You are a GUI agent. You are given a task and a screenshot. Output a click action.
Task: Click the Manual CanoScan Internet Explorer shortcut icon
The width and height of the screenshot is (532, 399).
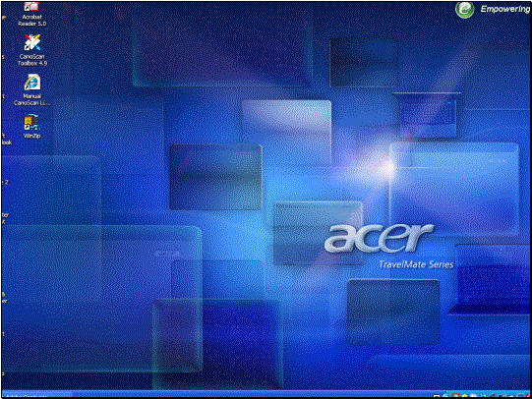coord(32,83)
